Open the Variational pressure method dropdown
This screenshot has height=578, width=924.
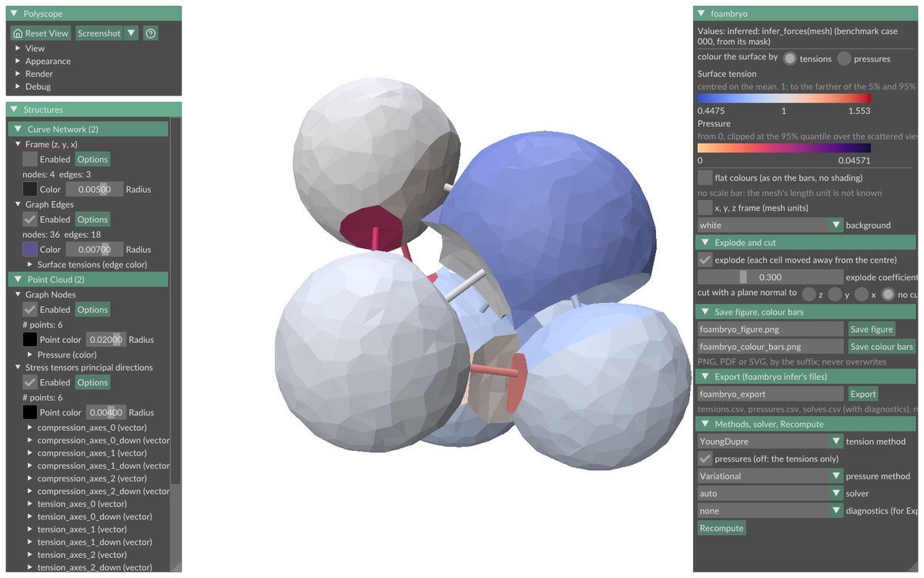tap(770, 476)
